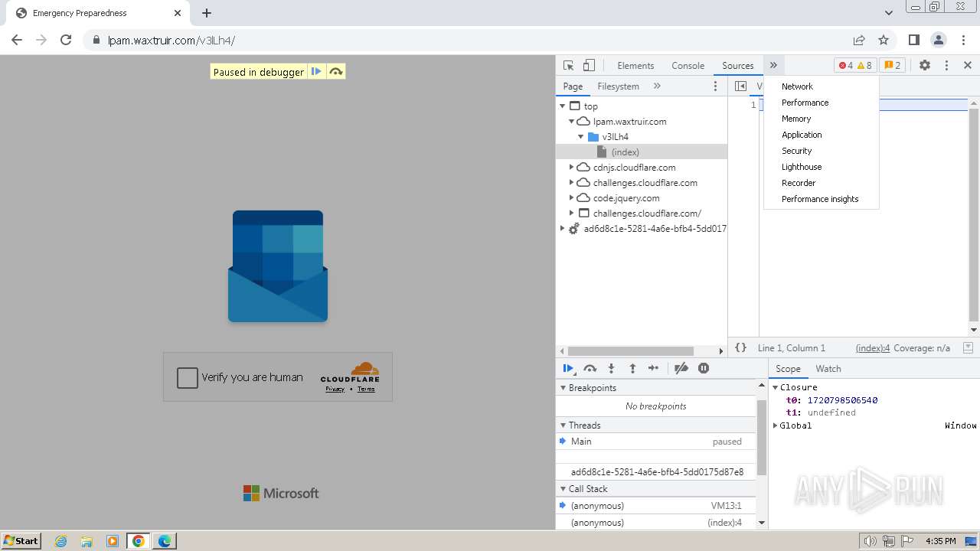Open DevTools settings gear
The image size is (980, 551).
coord(925,65)
